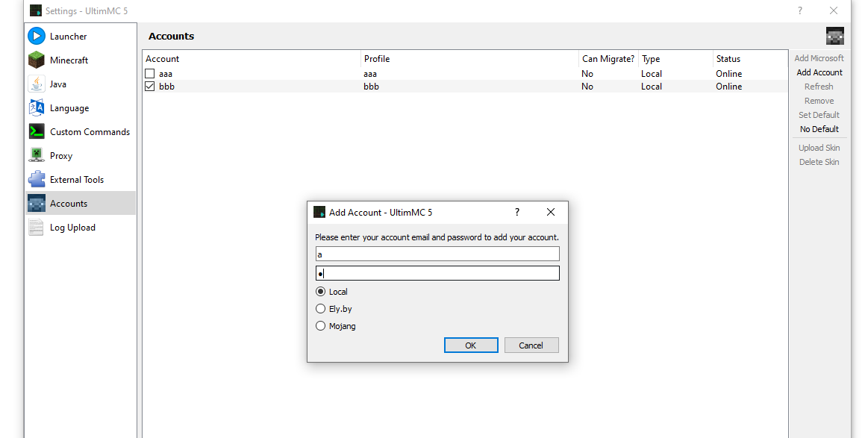Click the Accounts head icon in sidebar
This screenshot has width=868, height=438.
(37, 203)
